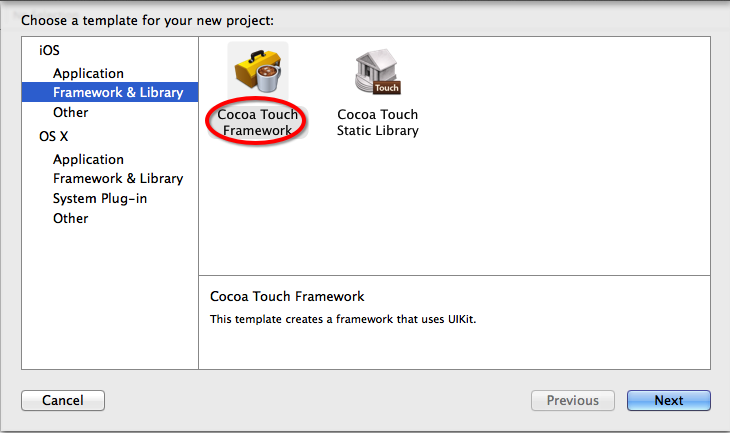
Task: Click the OS X section header
Action: tap(54, 136)
